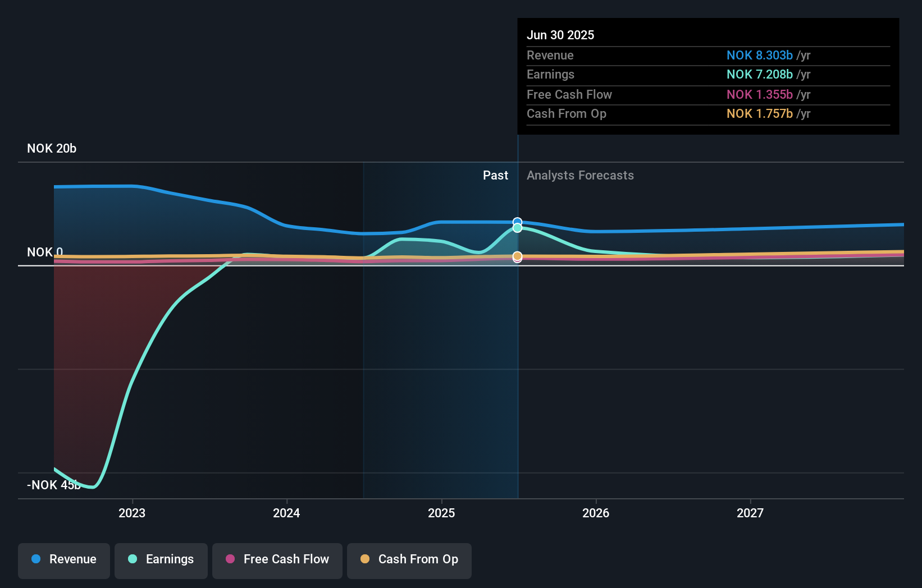922x588 pixels.
Task: Expand the Analysts Forecasts section
Action: coord(580,175)
